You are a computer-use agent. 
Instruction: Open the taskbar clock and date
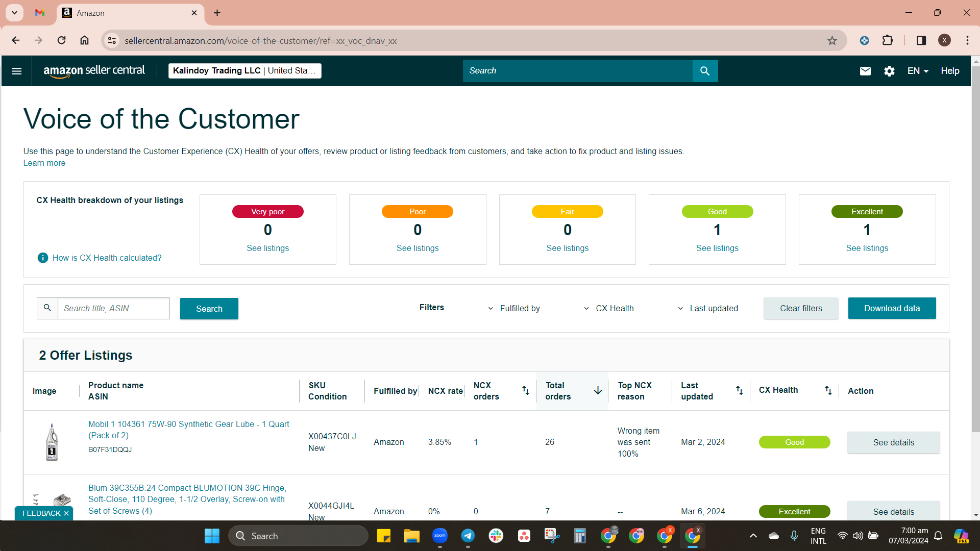(909, 536)
